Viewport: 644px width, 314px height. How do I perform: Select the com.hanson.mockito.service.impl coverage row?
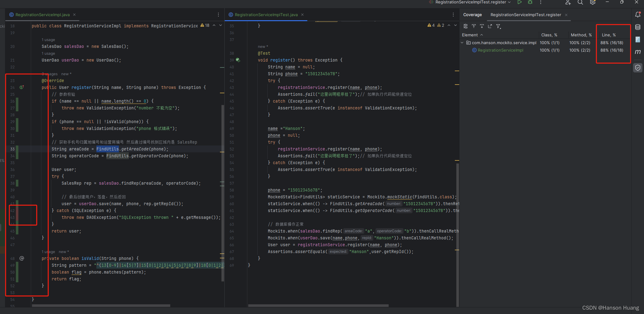coord(545,43)
